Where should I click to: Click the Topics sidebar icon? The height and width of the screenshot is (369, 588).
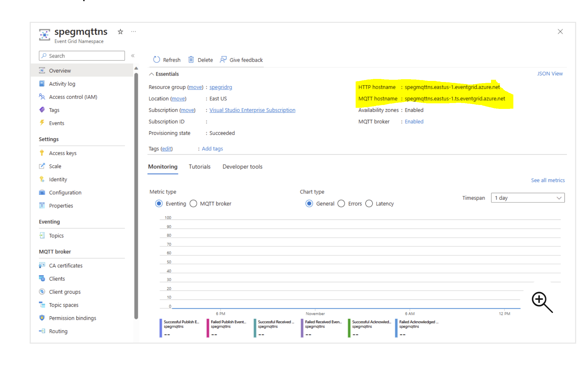(x=42, y=235)
